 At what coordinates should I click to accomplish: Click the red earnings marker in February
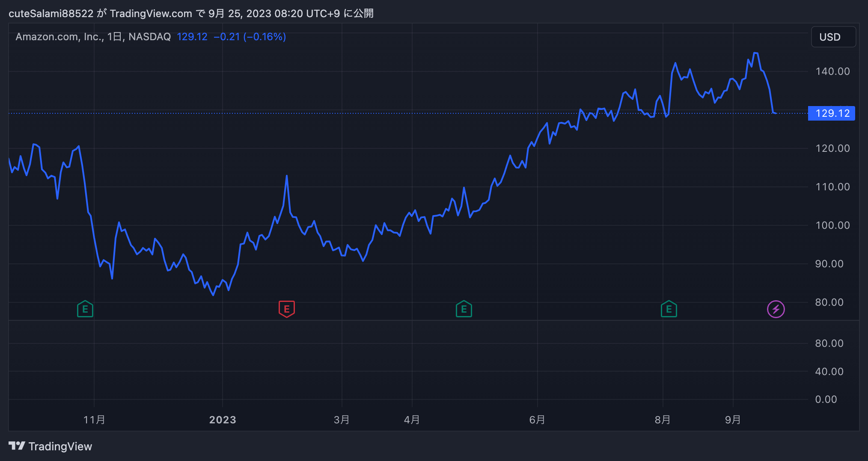point(287,309)
